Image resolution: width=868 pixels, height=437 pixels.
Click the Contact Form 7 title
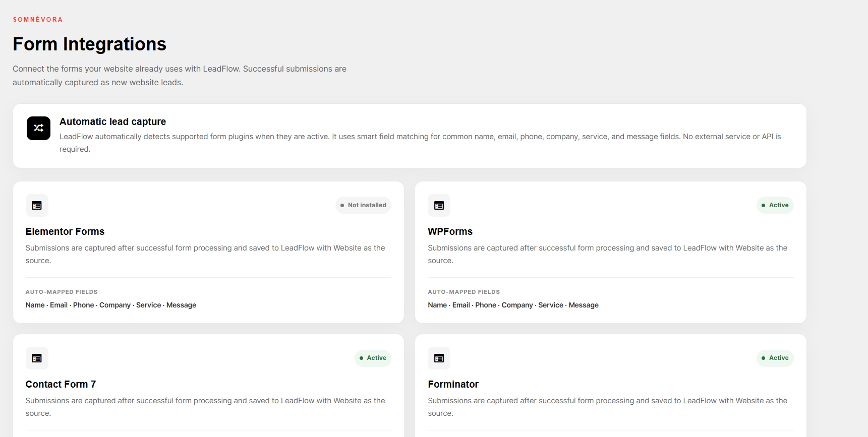coord(61,384)
